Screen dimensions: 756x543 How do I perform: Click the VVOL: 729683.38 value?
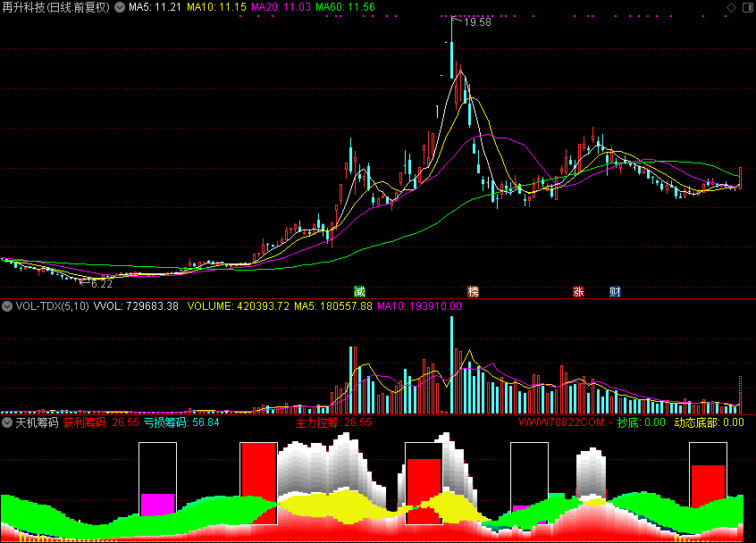point(136,306)
